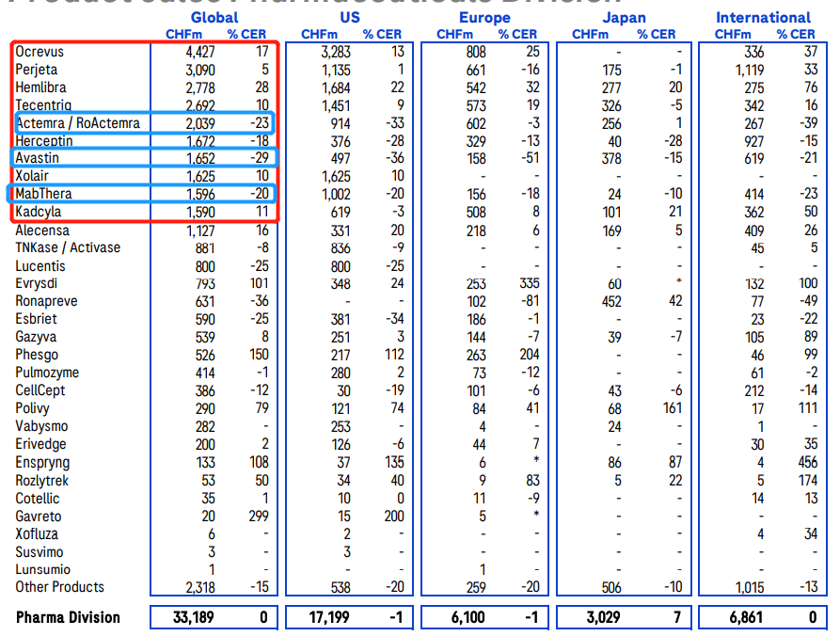The height and width of the screenshot is (636, 840).
Task: Select the Polivy product name
Action: (x=32, y=408)
